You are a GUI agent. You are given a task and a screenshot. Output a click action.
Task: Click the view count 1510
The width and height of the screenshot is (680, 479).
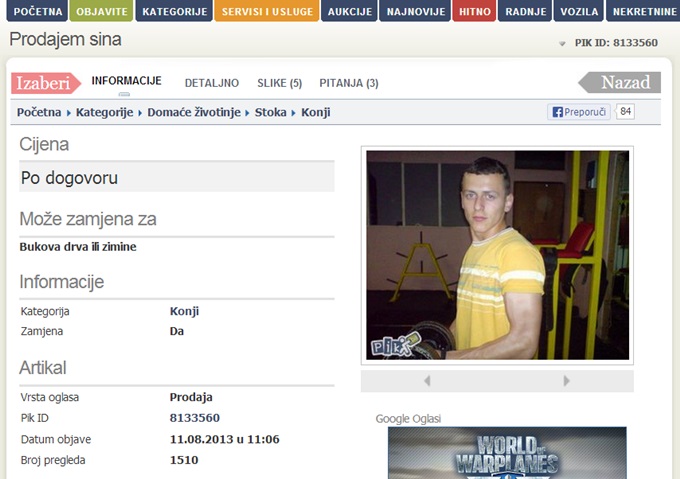tap(184, 460)
